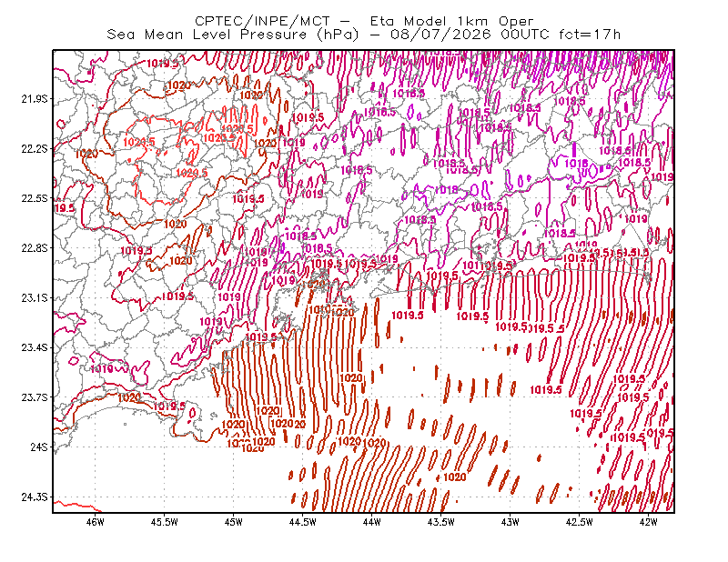
Task: Pick the 45W longitude axis label
Action: tap(234, 522)
